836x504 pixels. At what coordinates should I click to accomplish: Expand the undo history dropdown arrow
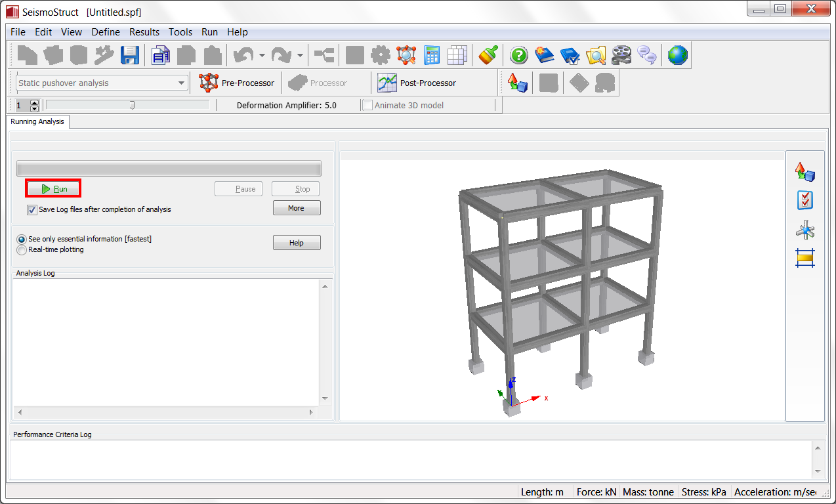click(262, 56)
